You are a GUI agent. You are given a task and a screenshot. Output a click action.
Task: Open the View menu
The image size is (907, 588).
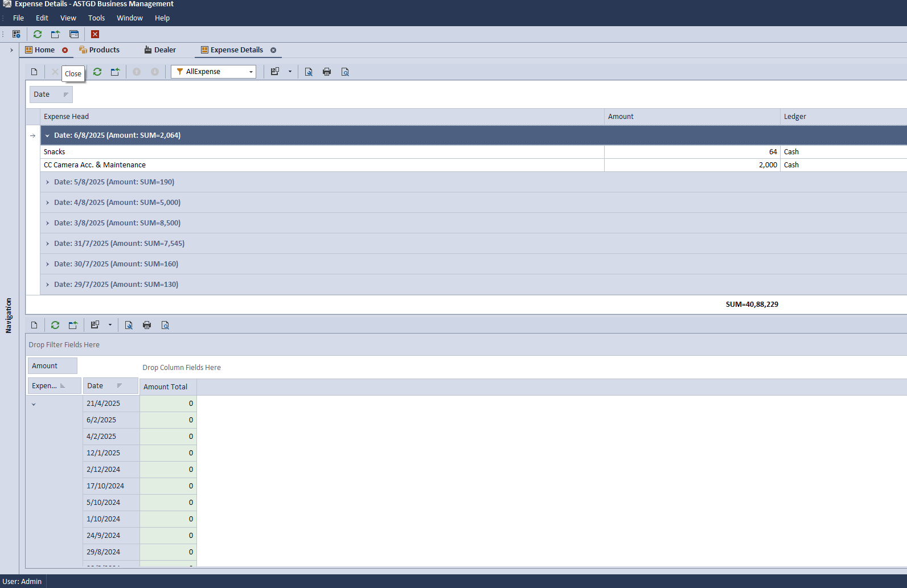(68, 18)
